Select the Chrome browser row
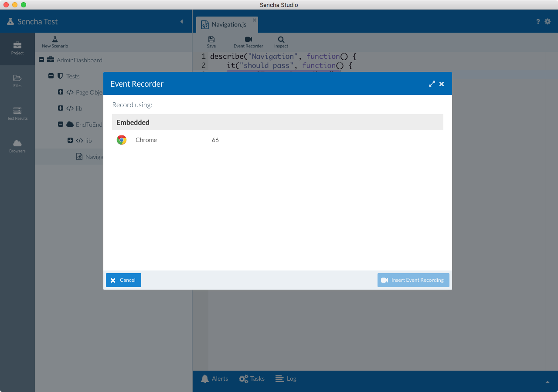 pyautogui.click(x=278, y=140)
